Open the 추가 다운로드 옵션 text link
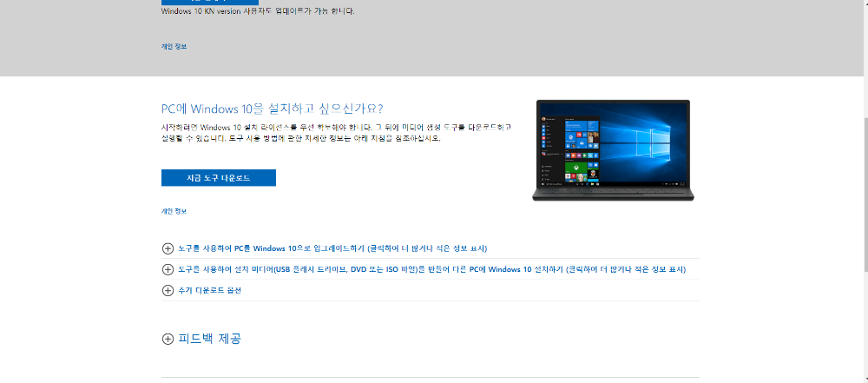This screenshot has height=383, width=868. 210,290
